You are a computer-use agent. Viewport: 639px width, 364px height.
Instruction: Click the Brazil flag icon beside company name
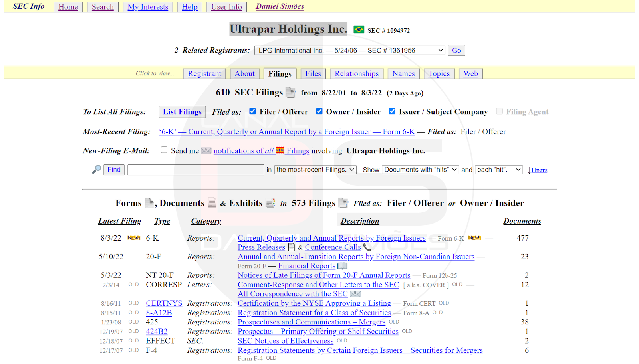point(359,30)
